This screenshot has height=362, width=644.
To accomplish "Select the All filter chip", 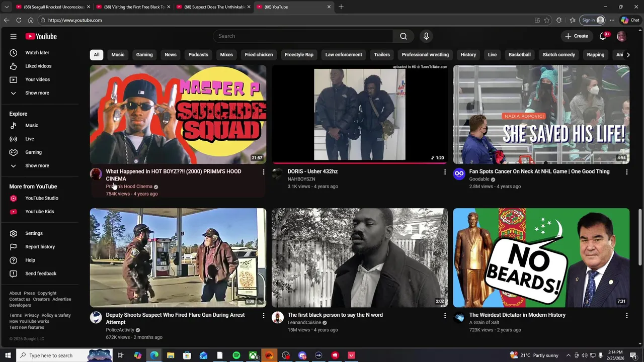I will pyautogui.click(x=97, y=55).
